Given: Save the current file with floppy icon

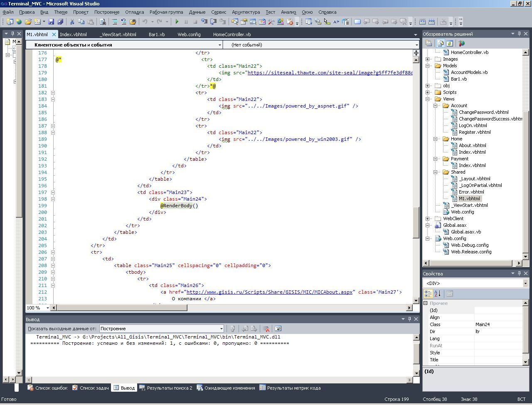Looking at the screenshot, I should 51,22.
